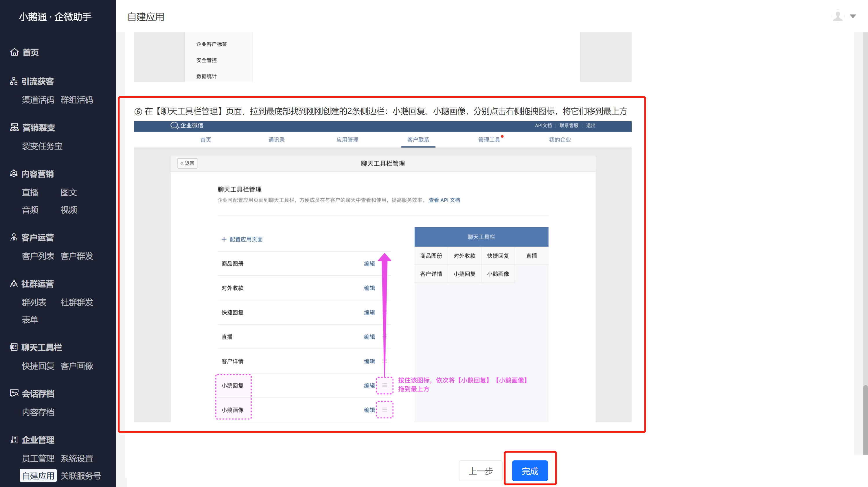868x487 pixels.
Task: Click the 会话存档 sidebar icon
Action: (14, 393)
